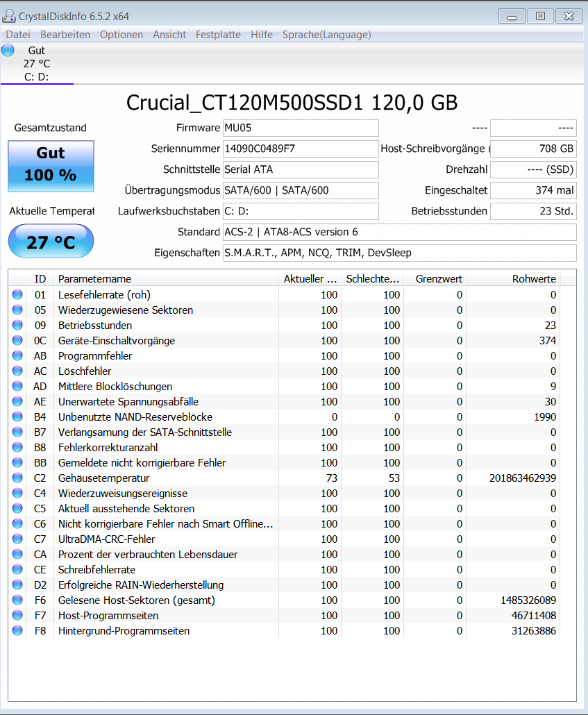The image size is (588, 715).
Task: Click the status orb for Aktuell ausstehende Sektoren
Action: click(x=17, y=508)
